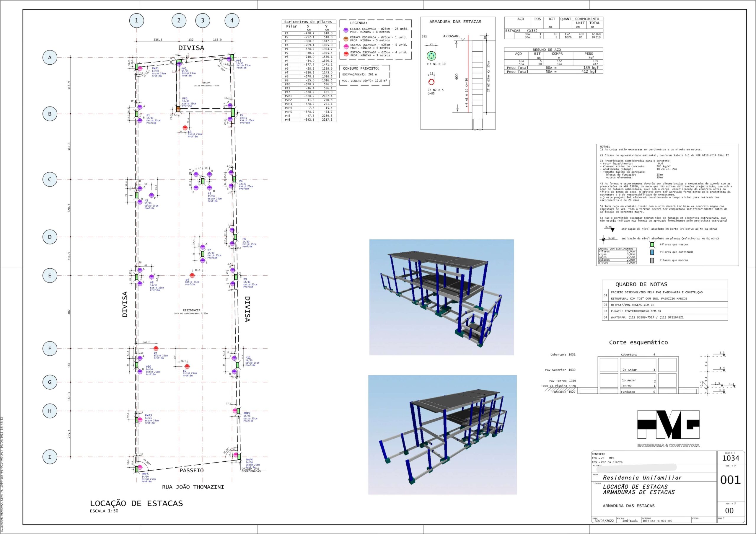Click the FMG company logo
756x534 pixels.
668,429
